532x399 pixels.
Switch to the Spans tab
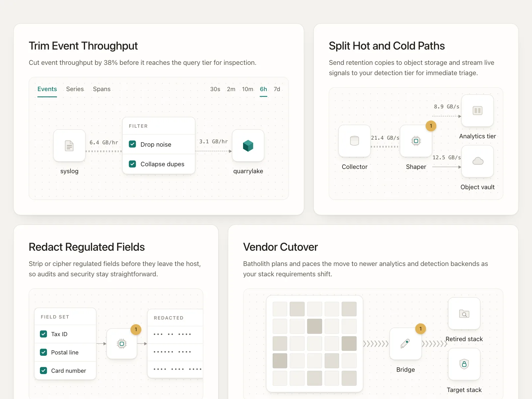[102, 89]
